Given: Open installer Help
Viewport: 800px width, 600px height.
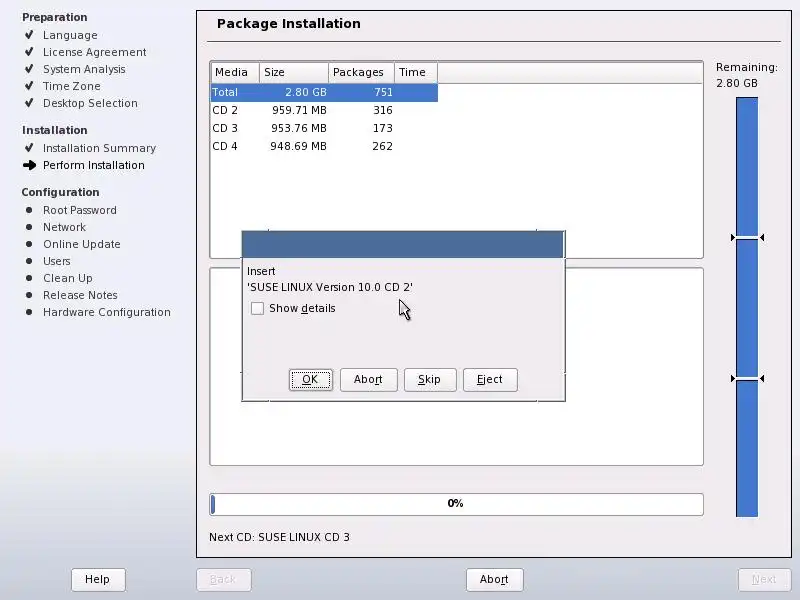Looking at the screenshot, I should [x=98, y=580].
